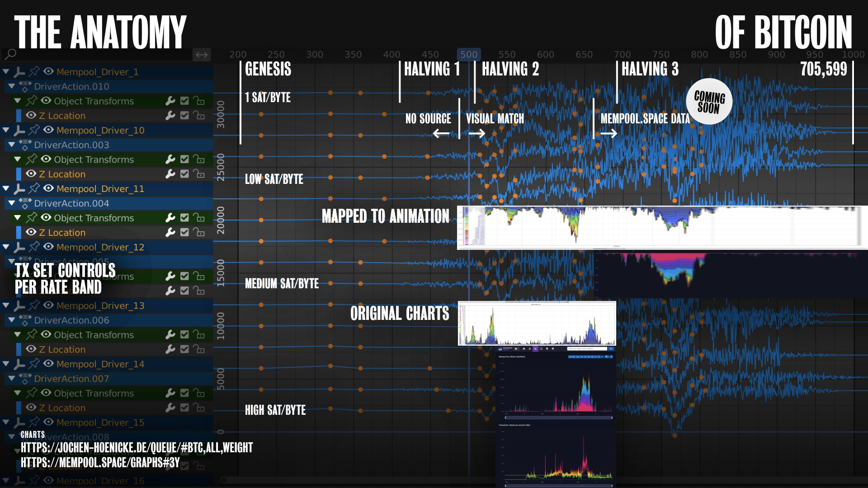Uncheck checkbox for Z Location under DriverAction.004
868x488 pixels.
(184, 232)
